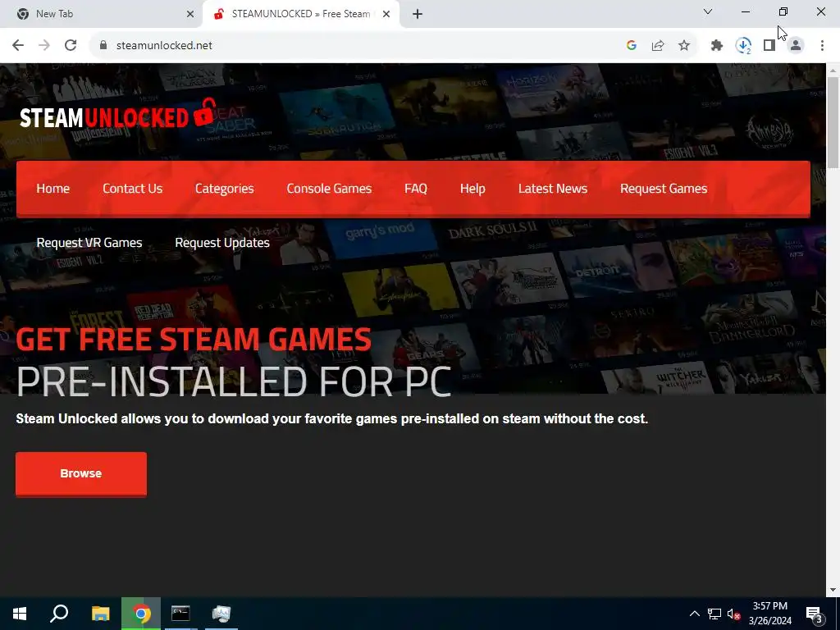Select the STEAMUNLOCKED tab
Screen dimensions: 840x630
pos(301,14)
